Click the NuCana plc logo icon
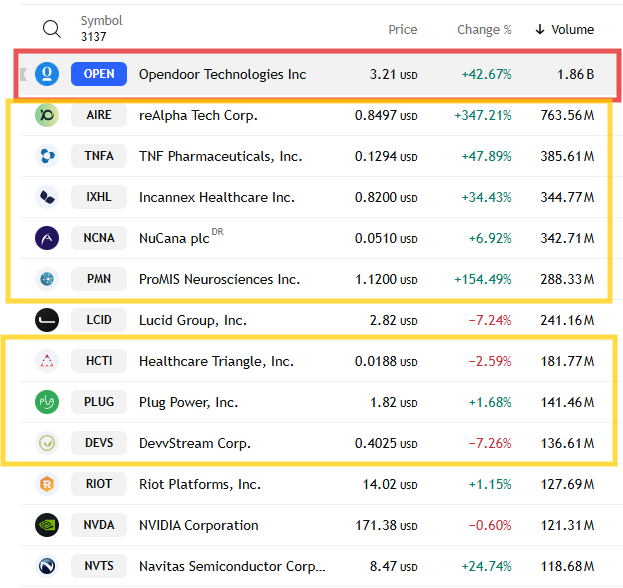Screen dimensions: 623x588 (47, 238)
